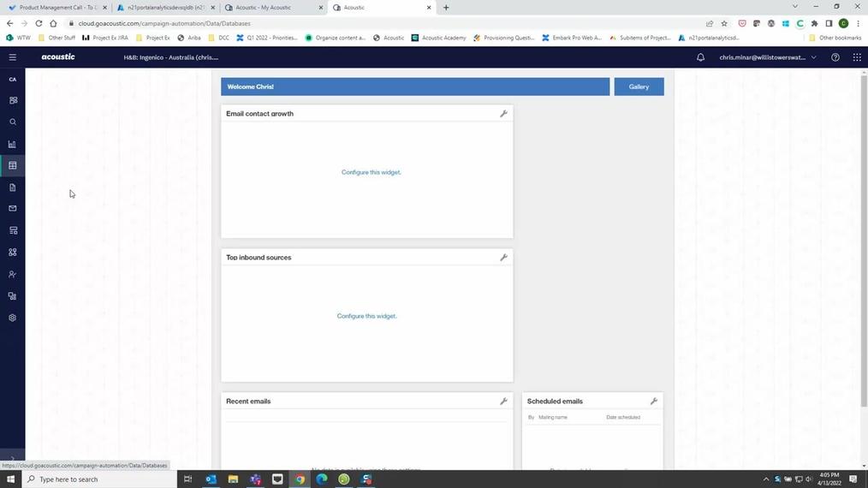Click wrench on Email contact growth widget
Image resolution: width=868 pixels, height=488 pixels.
click(503, 114)
